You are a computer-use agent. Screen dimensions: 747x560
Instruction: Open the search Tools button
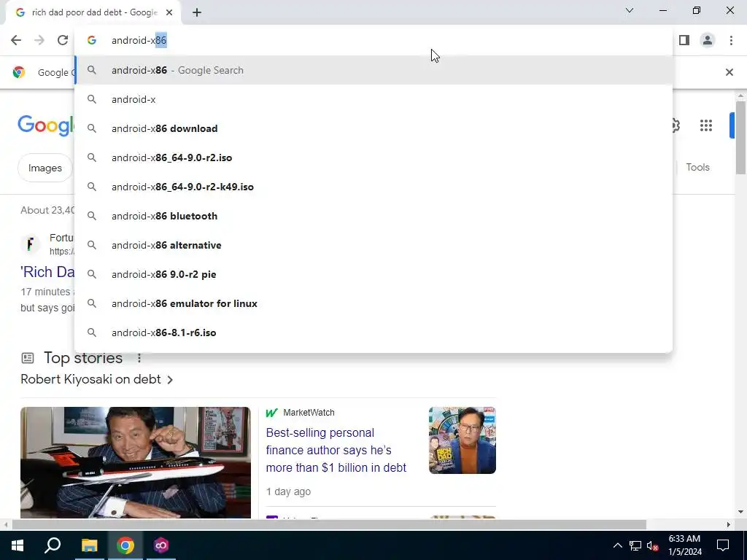697,168
